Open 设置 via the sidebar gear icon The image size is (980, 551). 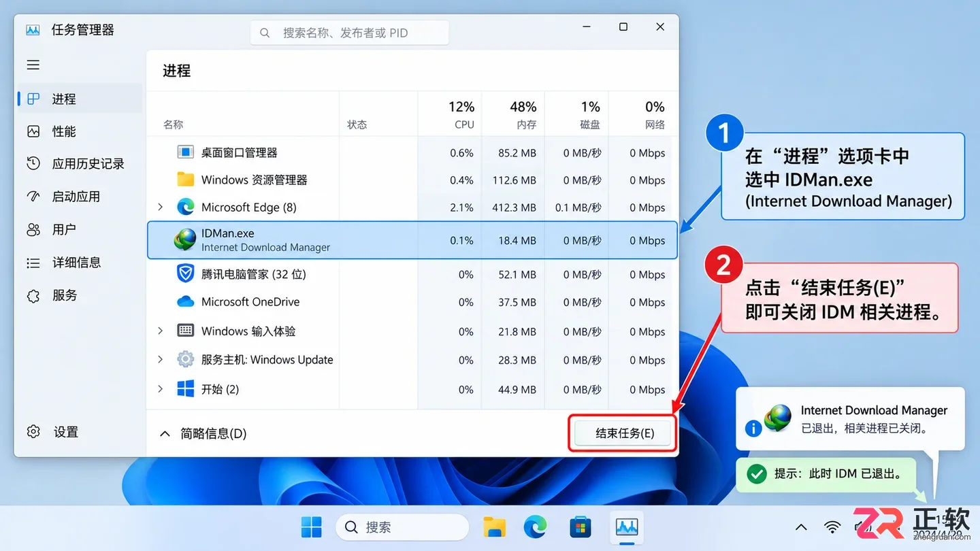coord(33,432)
